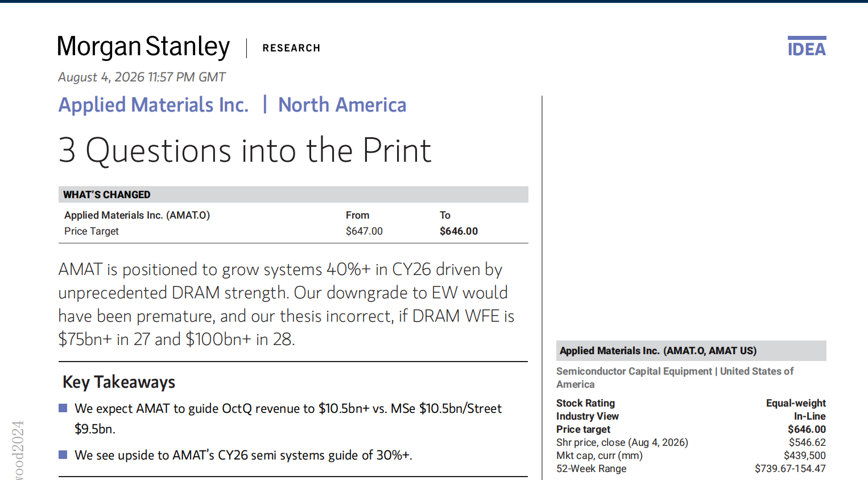Open the Applied Materials Inc. link
Viewport: 868px width, 480px height.
(154, 105)
